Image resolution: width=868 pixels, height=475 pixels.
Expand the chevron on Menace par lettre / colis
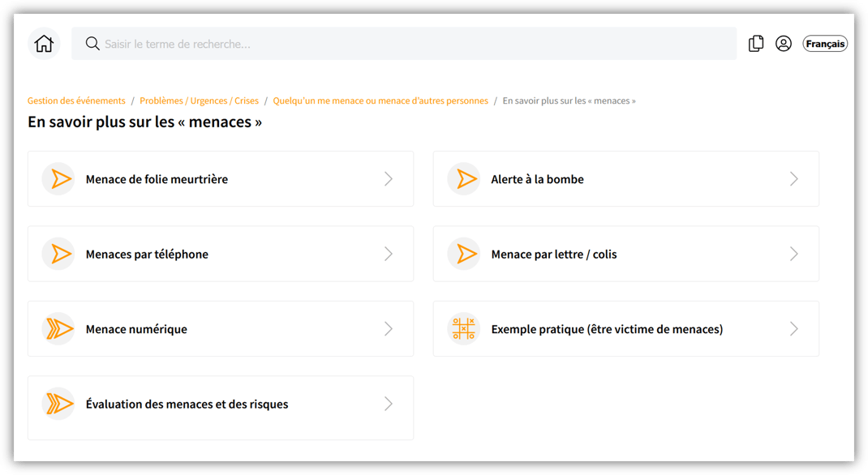(794, 254)
